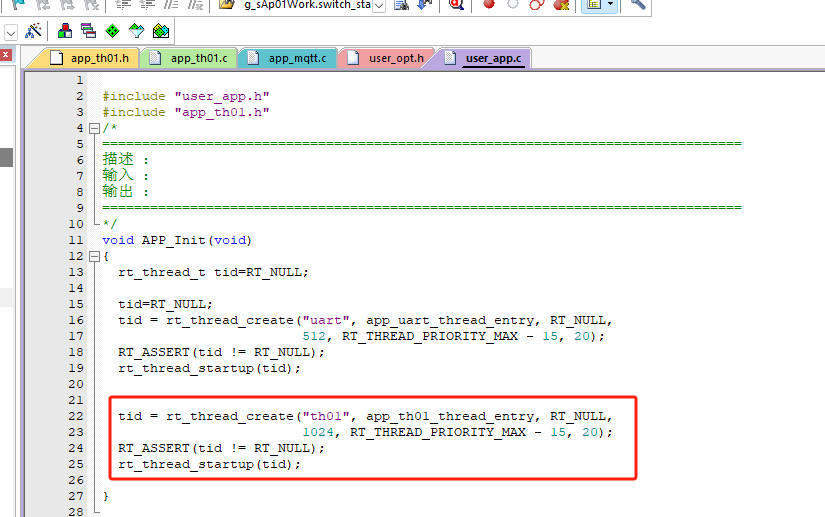The width and height of the screenshot is (825, 517).
Task: Go to the next bookmark
Action: tap(67, 4)
